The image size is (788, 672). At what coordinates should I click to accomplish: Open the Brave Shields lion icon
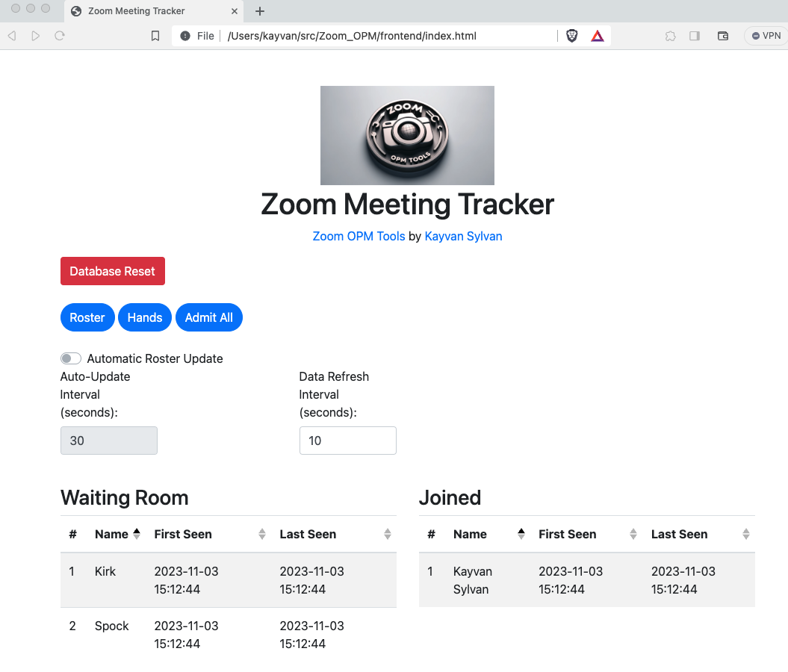coord(572,36)
